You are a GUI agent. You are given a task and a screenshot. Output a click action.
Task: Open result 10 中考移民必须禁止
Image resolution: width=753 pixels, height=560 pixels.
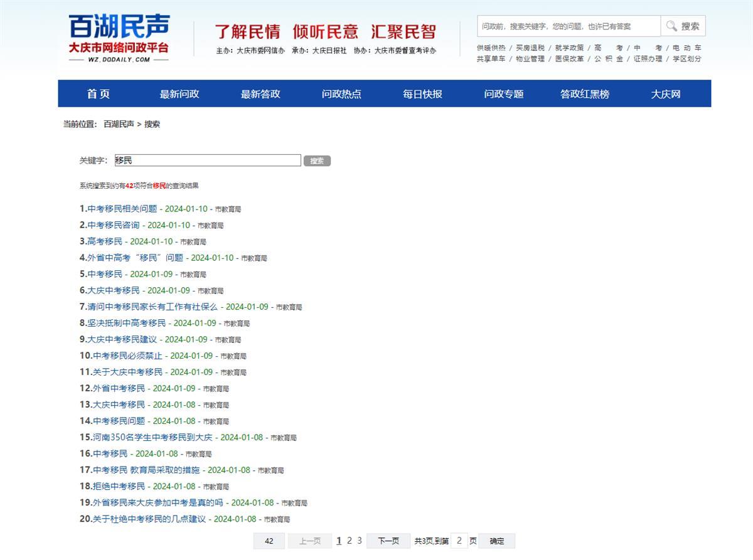tap(127, 356)
